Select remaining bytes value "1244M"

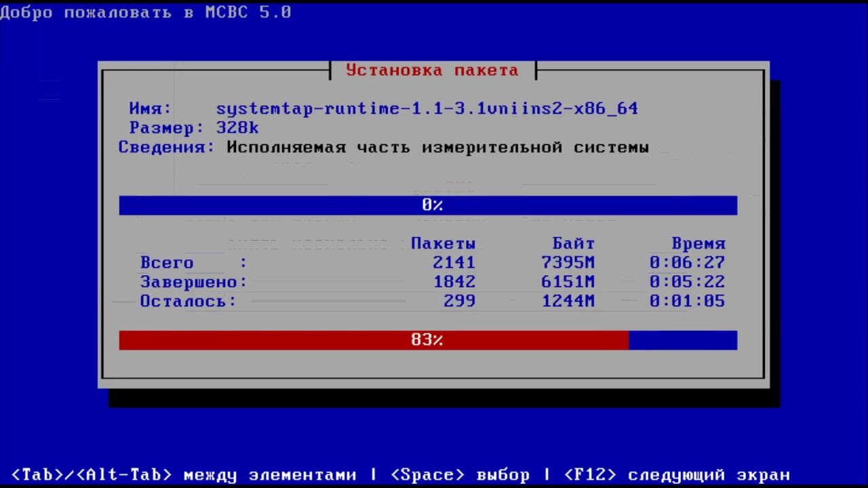coord(568,301)
